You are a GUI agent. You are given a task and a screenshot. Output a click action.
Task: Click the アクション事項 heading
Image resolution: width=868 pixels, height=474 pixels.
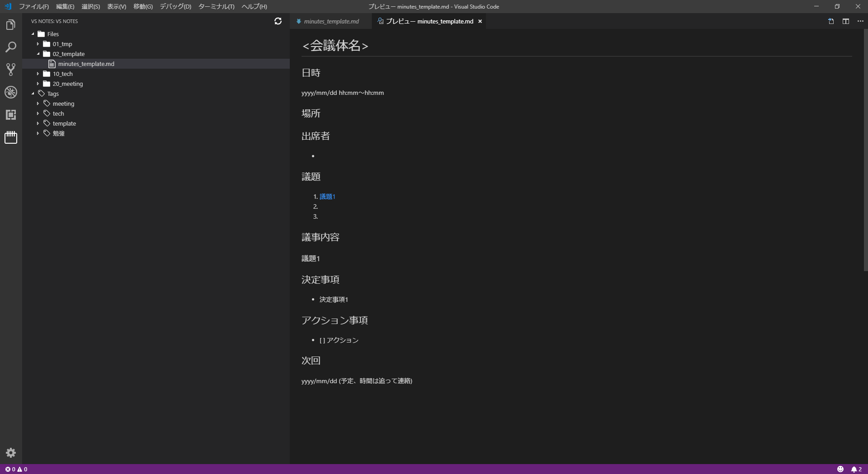pos(335,320)
